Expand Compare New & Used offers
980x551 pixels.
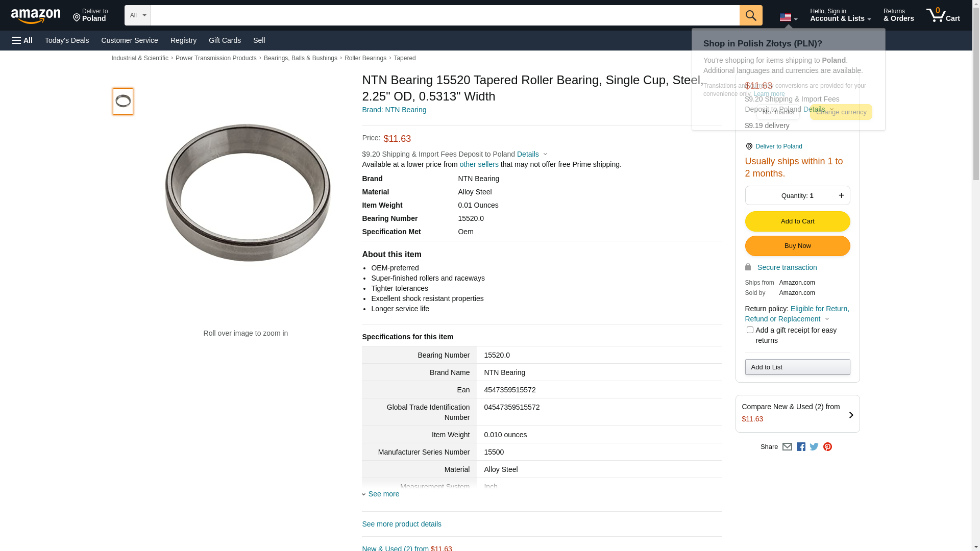pos(797,414)
